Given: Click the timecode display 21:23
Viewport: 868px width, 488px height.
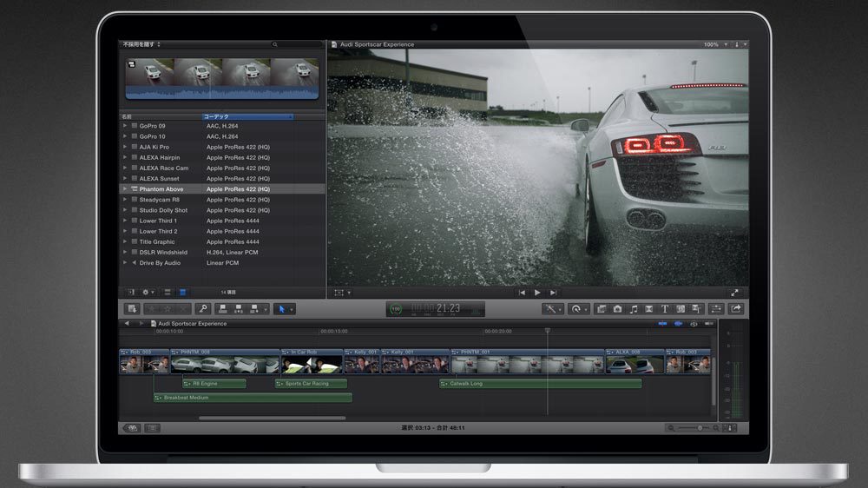Looking at the screenshot, I should (x=435, y=309).
